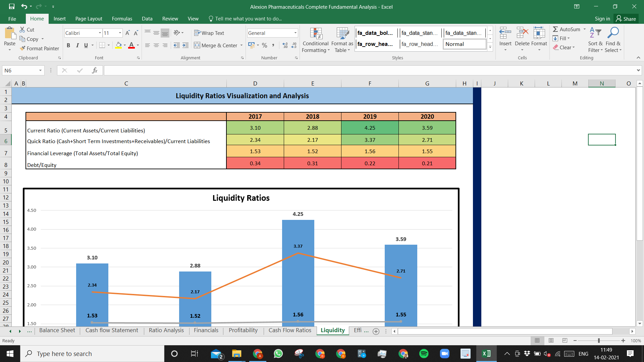Screen dimensions: 644x362
Task: Click the Sign in link
Action: point(602,19)
